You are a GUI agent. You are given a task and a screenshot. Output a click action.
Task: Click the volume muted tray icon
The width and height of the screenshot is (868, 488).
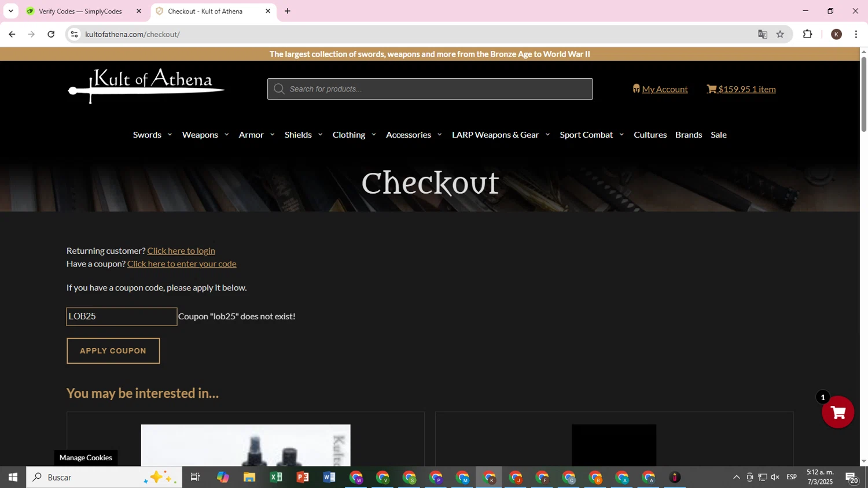coord(775,477)
